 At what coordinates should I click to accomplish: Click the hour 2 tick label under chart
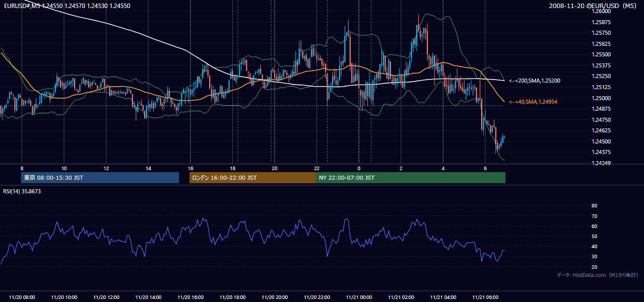pyautogui.click(x=401, y=168)
